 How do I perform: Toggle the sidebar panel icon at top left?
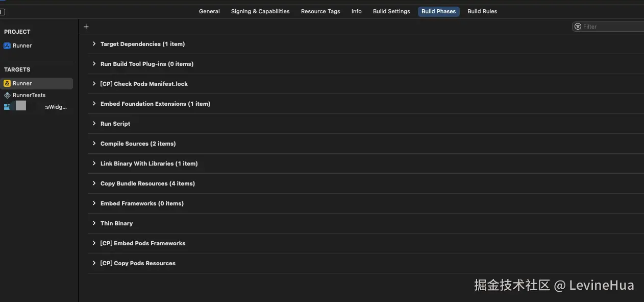(2, 11)
